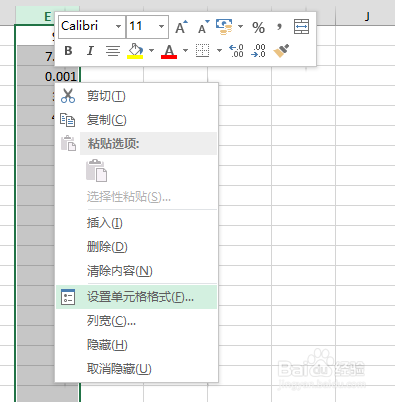
Task: Choose 列宽(C)... from context menu
Action: (137, 321)
